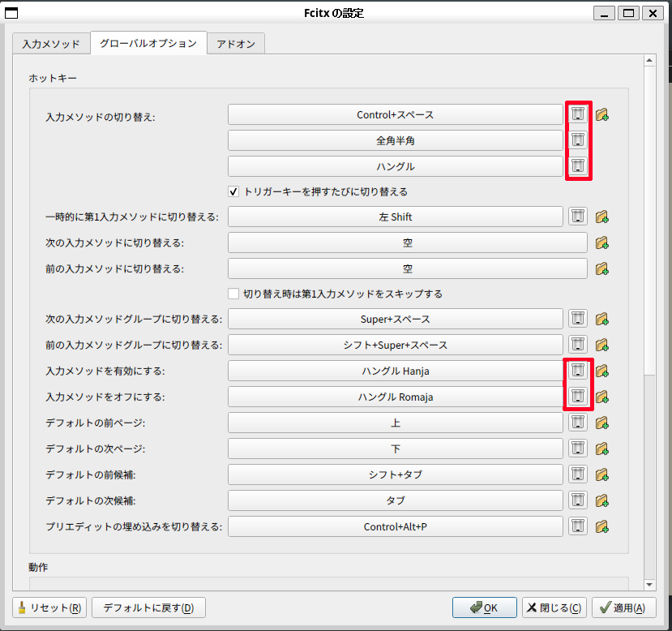This screenshot has height=631, width=672.
Task: Click the scrollbar up arrow
Action: [649, 61]
